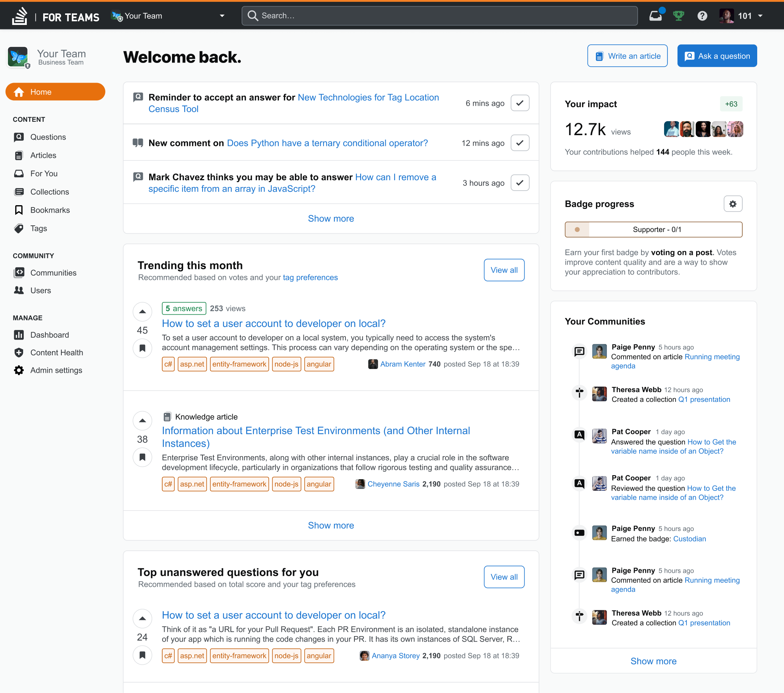Open Collections in the sidebar
The height and width of the screenshot is (693, 784).
(x=50, y=192)
